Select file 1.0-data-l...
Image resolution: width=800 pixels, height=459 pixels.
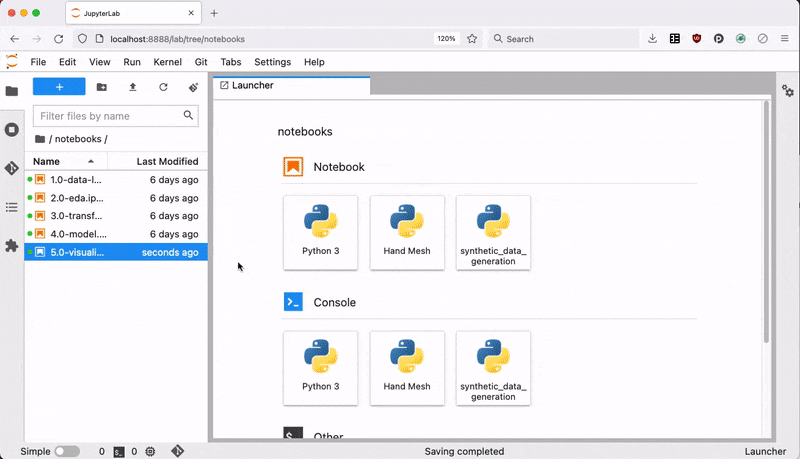116,180
